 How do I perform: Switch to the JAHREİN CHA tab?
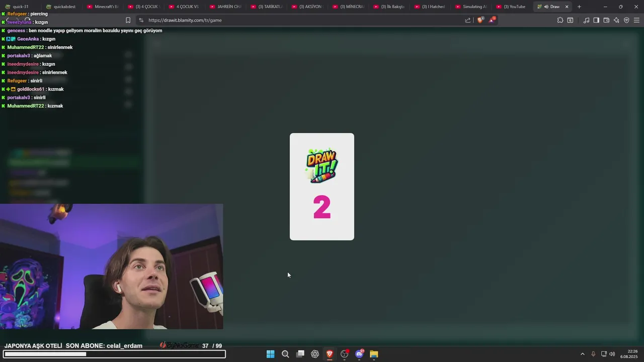point(225,7)
